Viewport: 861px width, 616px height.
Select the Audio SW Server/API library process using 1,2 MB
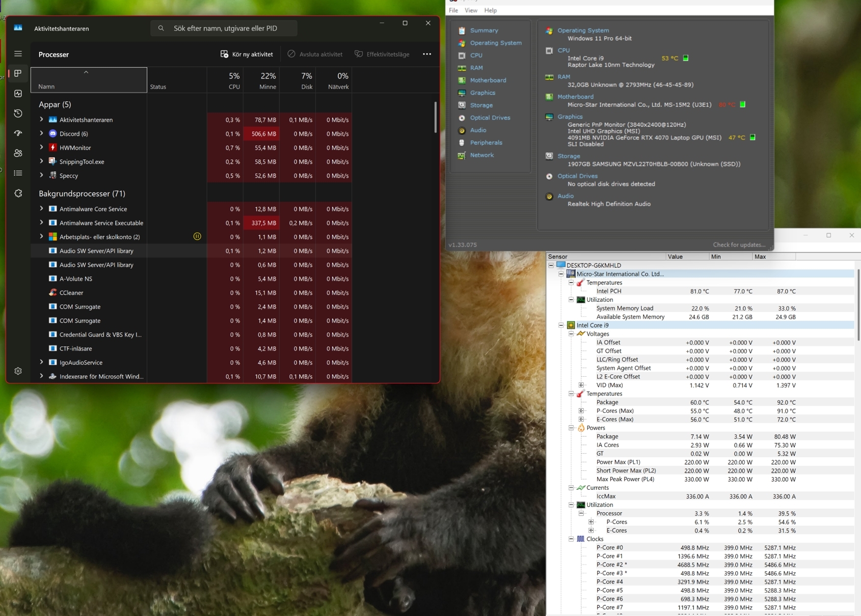pos(191,250)
